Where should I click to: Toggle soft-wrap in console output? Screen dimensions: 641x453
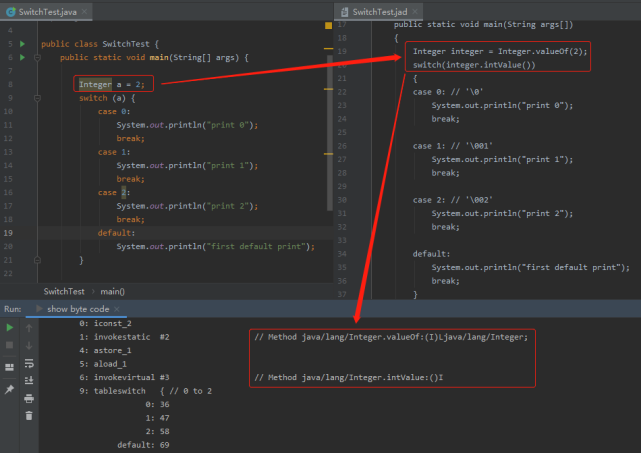29,363
